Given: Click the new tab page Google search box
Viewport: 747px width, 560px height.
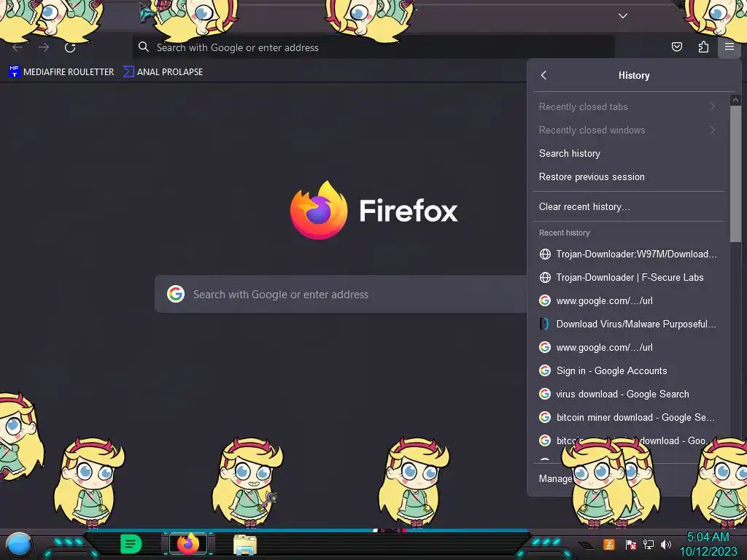Looking at the screenshot, I should 341,295.
